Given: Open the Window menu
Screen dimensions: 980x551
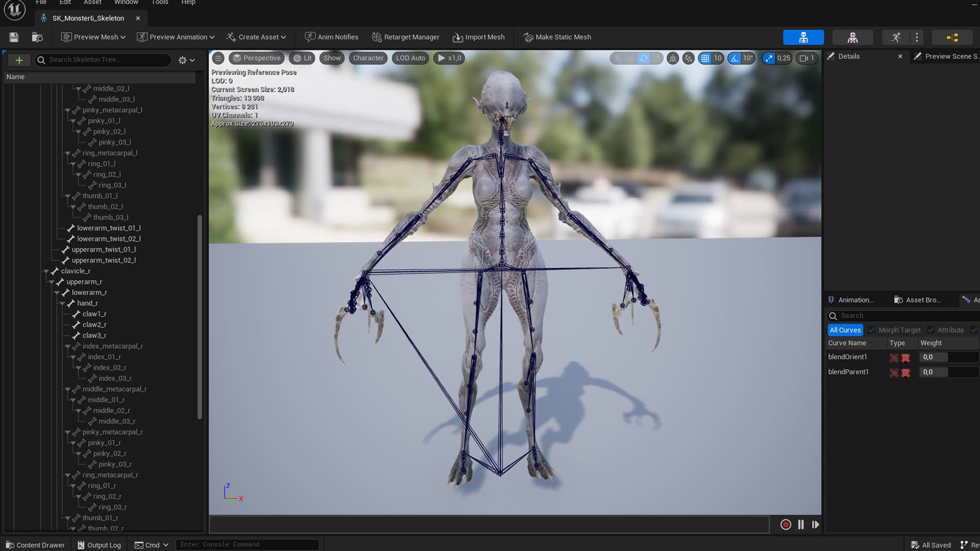Looking at the screenshot, I should tap(126, 3).
